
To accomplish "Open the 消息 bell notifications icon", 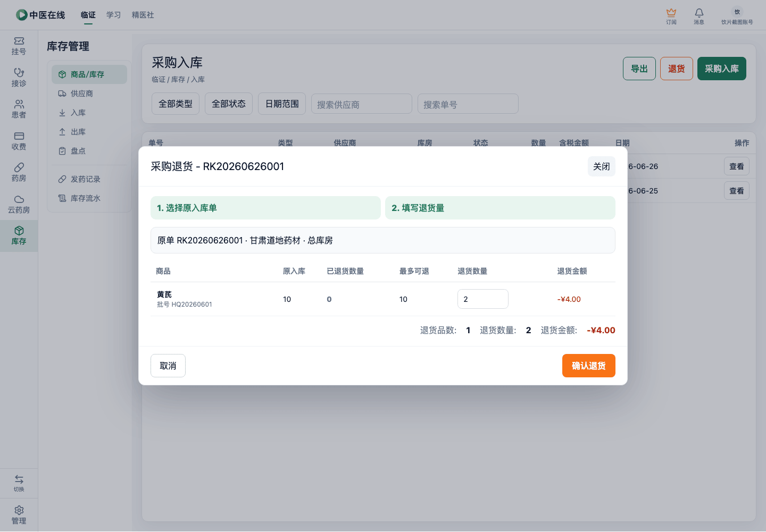I will point(699,16).
